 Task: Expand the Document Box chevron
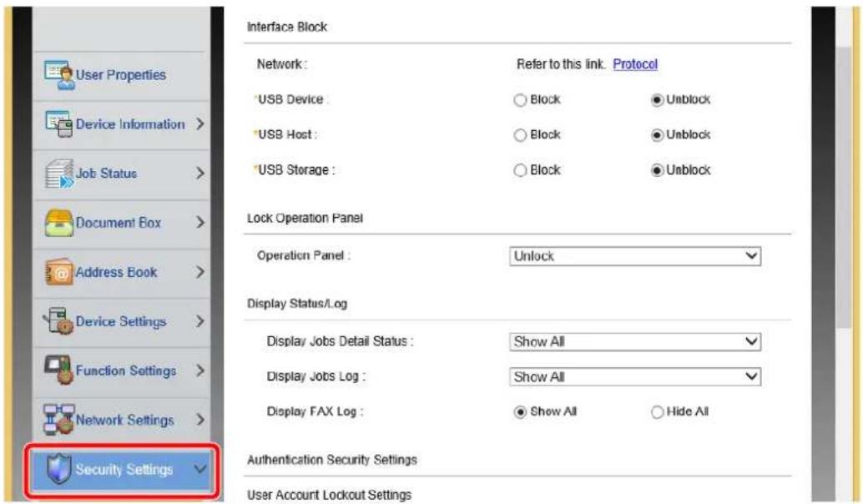[x=200, y=223]
